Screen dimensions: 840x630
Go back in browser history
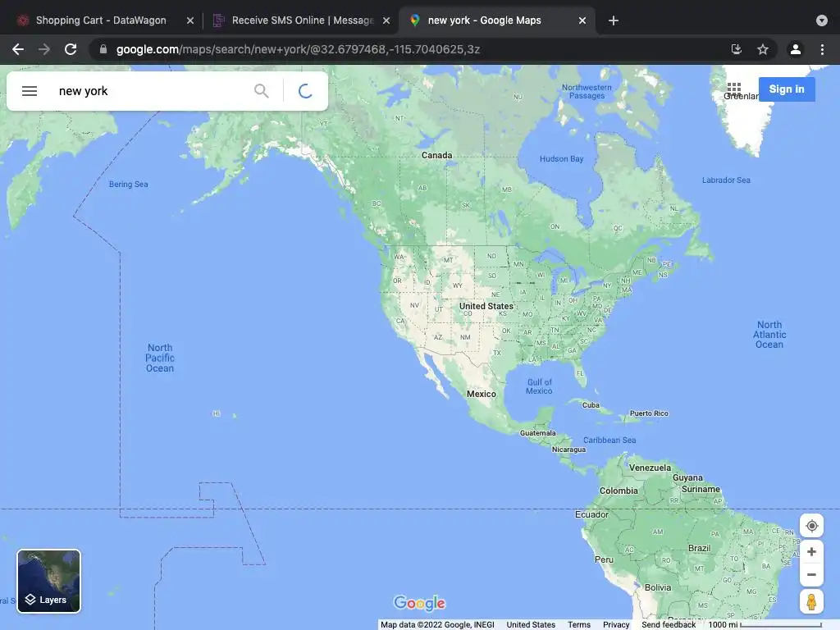point(18,49)
